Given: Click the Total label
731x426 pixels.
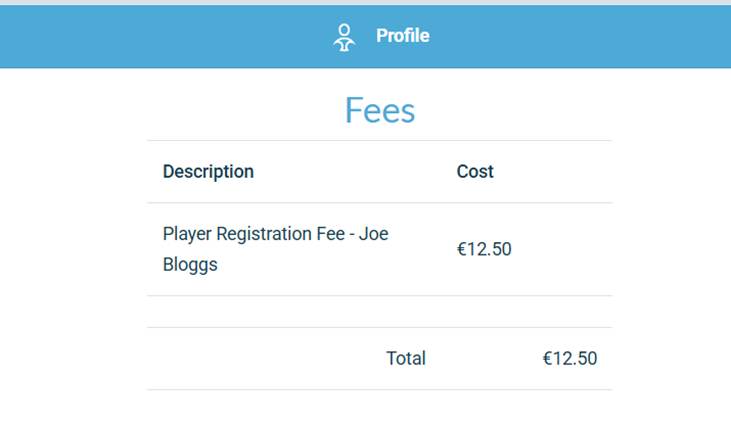Looking at the screenshot, I should (406, 358).
